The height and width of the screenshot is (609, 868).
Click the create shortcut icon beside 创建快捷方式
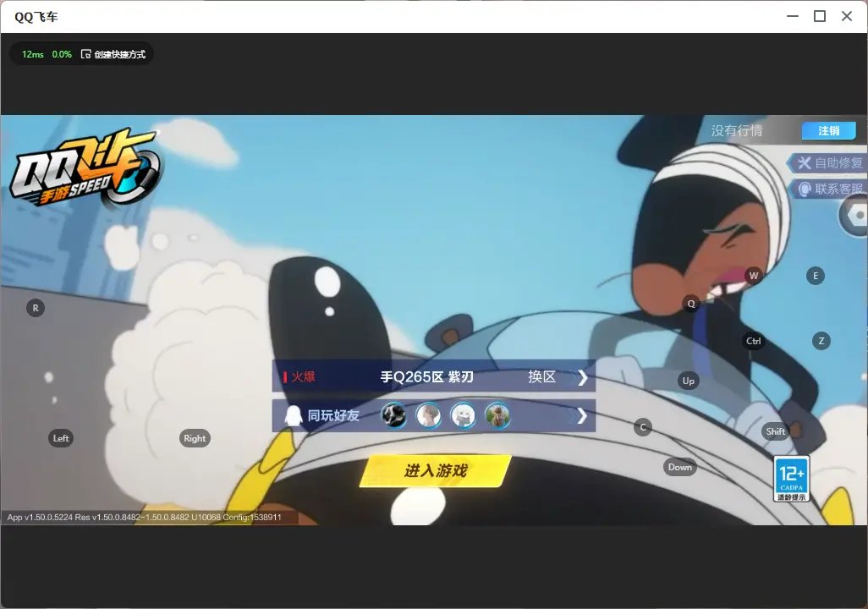pyautogui.click(x=85, y=53)
